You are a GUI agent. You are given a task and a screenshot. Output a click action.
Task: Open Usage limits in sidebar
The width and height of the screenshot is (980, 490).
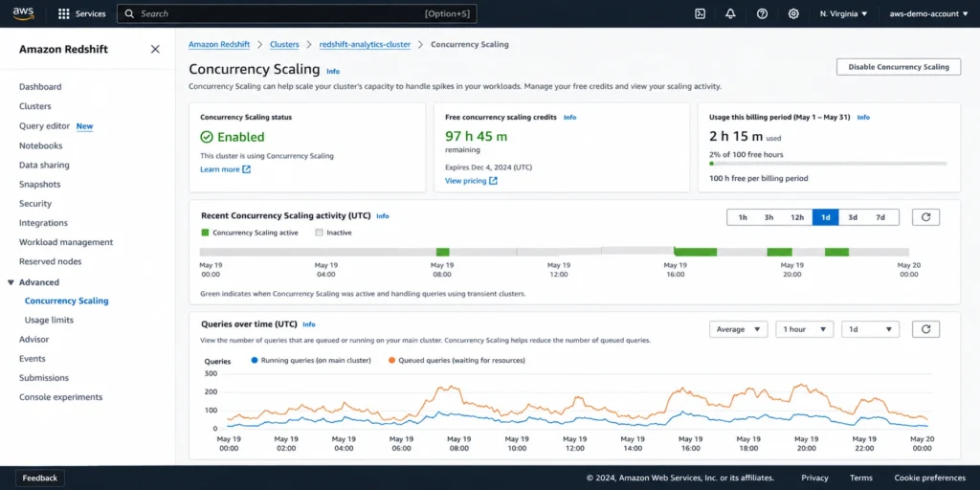tap(49, 320)
